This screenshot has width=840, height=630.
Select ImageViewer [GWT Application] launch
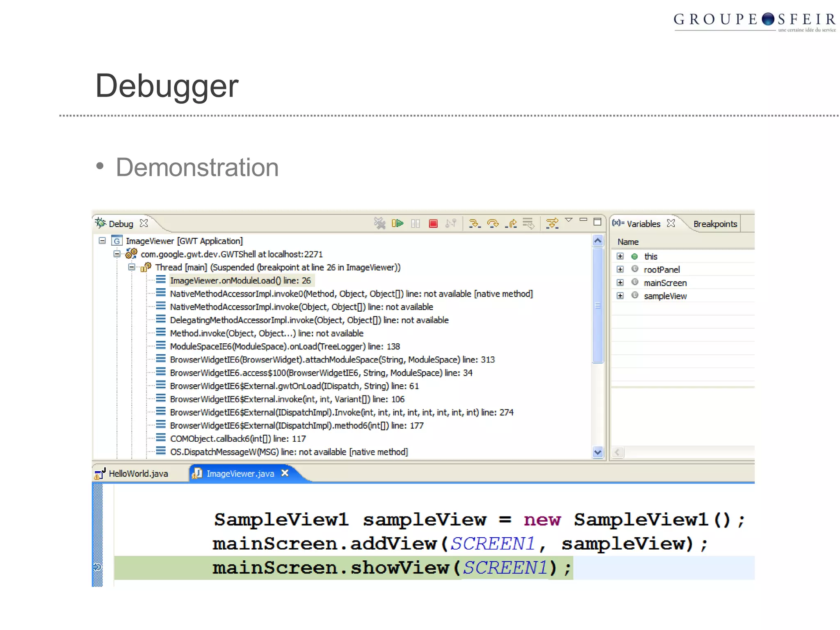click(184, 241)
